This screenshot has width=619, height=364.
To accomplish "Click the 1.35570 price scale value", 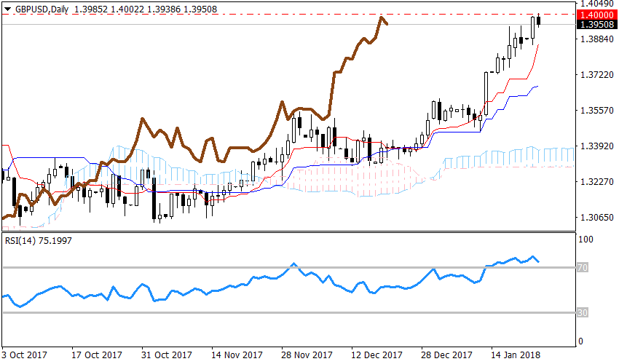I will 597,110.
